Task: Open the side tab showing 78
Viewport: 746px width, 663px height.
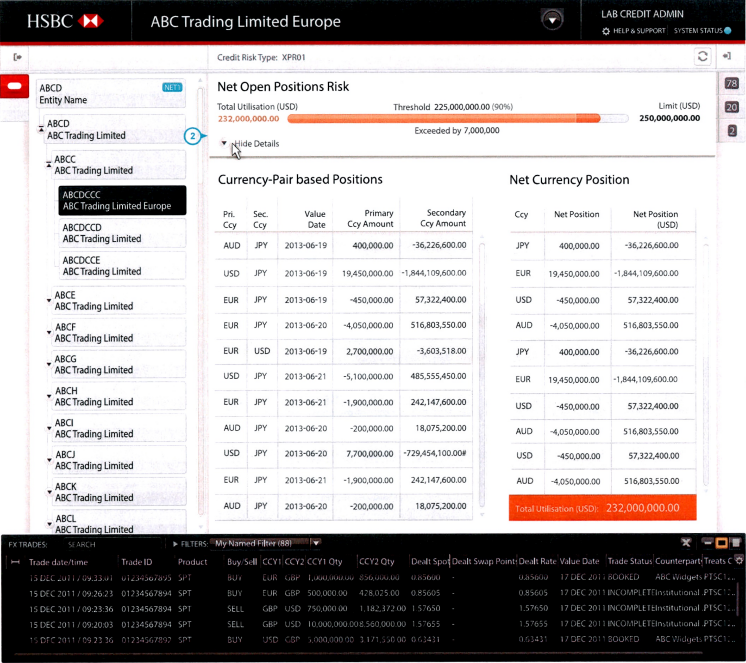Action: 731,84
